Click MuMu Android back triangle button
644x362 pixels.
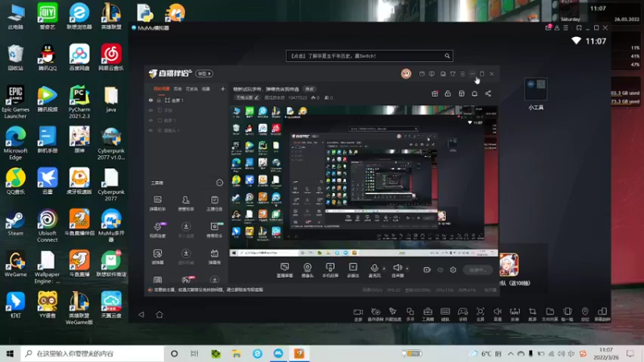click(142, 315)
